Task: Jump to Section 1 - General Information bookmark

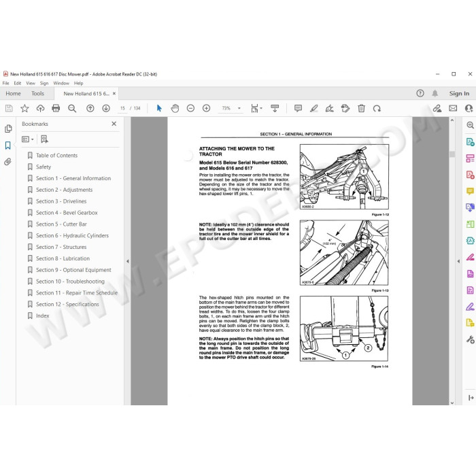Action: [73, 178]
